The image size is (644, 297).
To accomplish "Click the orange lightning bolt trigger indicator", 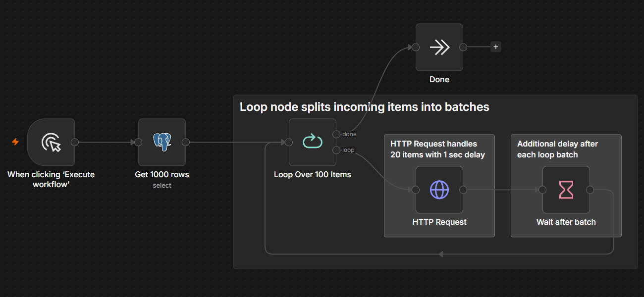I will [15, 142].
